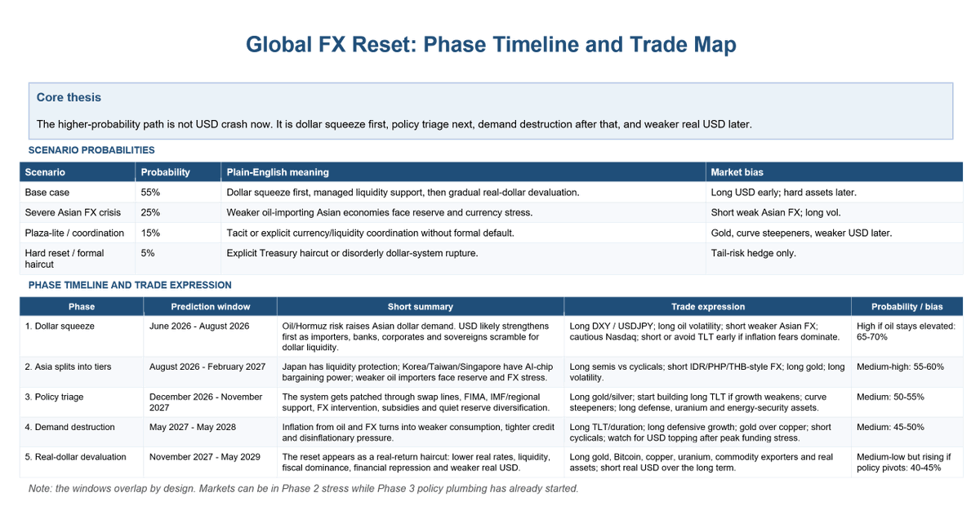Viewport: 980px width, 524px height.
Task: Click the '5%' probability cell
Action: click(178, 259)
